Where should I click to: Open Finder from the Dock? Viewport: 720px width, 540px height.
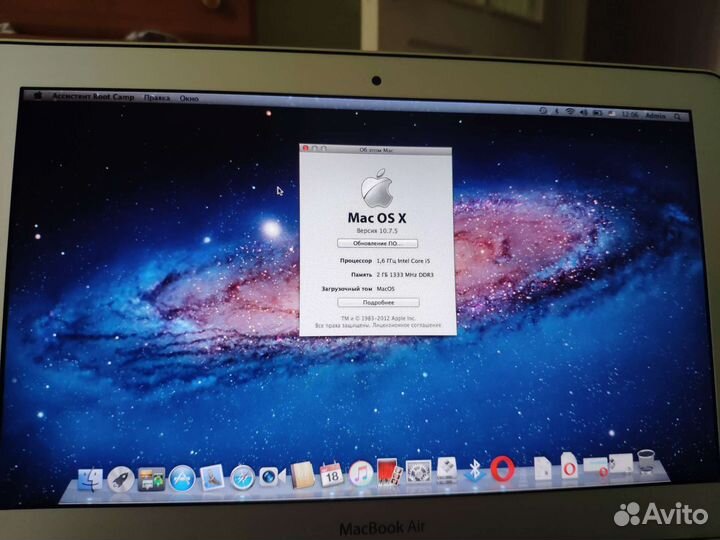tap(90, 479)
